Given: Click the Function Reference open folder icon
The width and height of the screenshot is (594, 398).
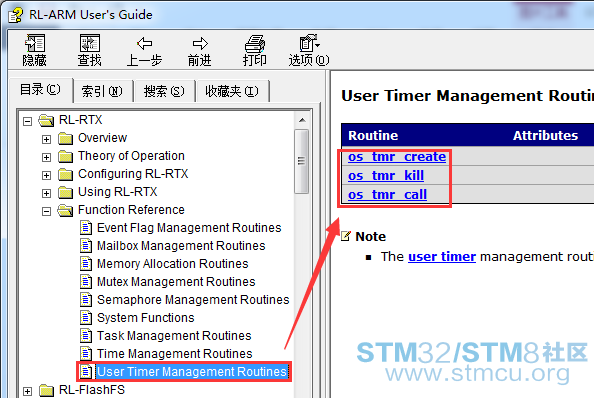Looking at the screenshot, I should pyautogui.click(x=65, y=210).
